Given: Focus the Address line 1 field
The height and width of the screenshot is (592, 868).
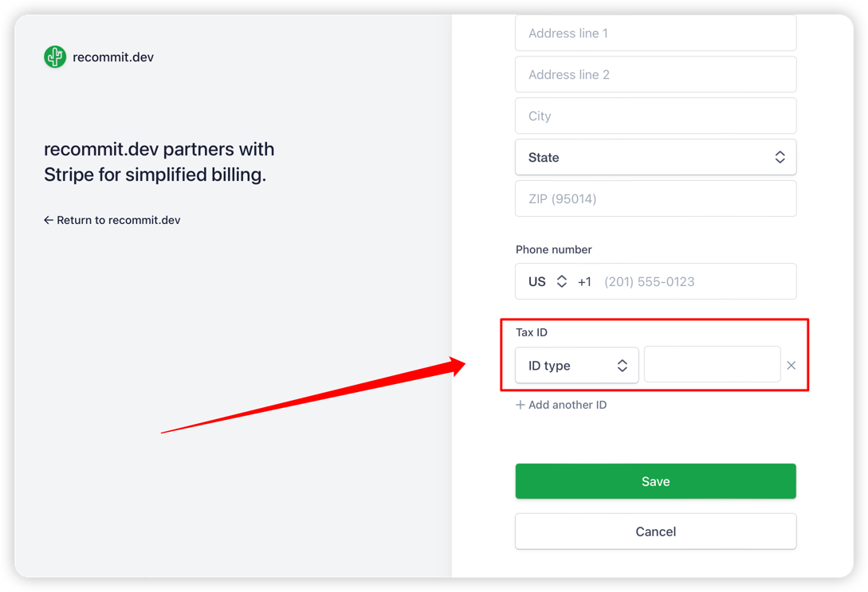Looking at the screenshot, I should click(x=655, y=33).
